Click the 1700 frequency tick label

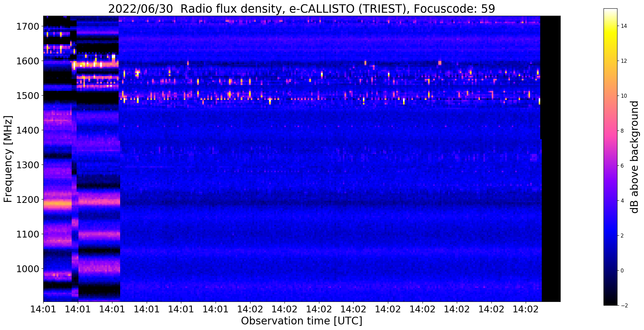pos(27,26)
